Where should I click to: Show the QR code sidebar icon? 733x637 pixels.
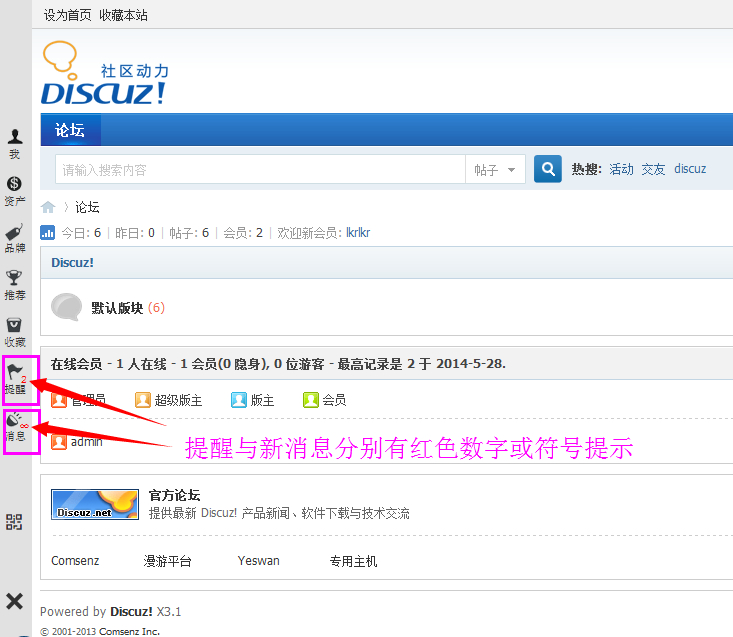14,522
